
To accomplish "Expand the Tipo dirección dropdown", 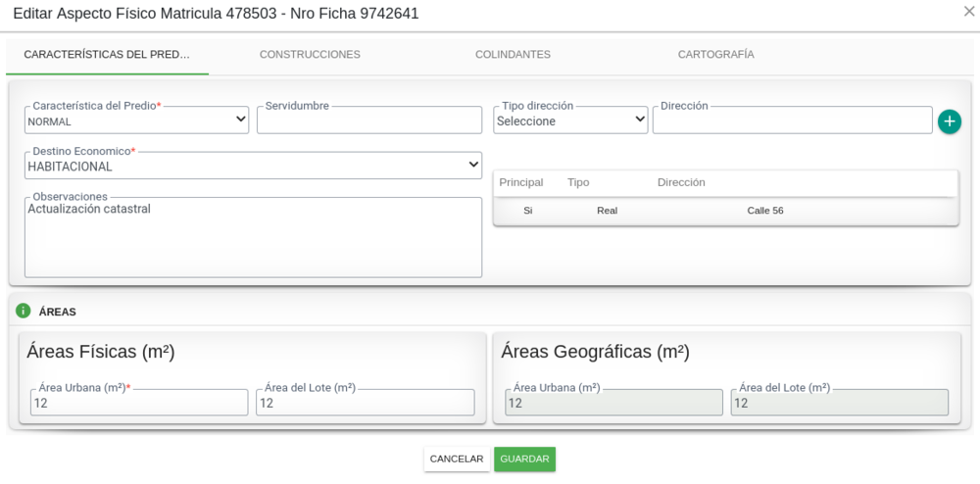I will pos(569,121).
